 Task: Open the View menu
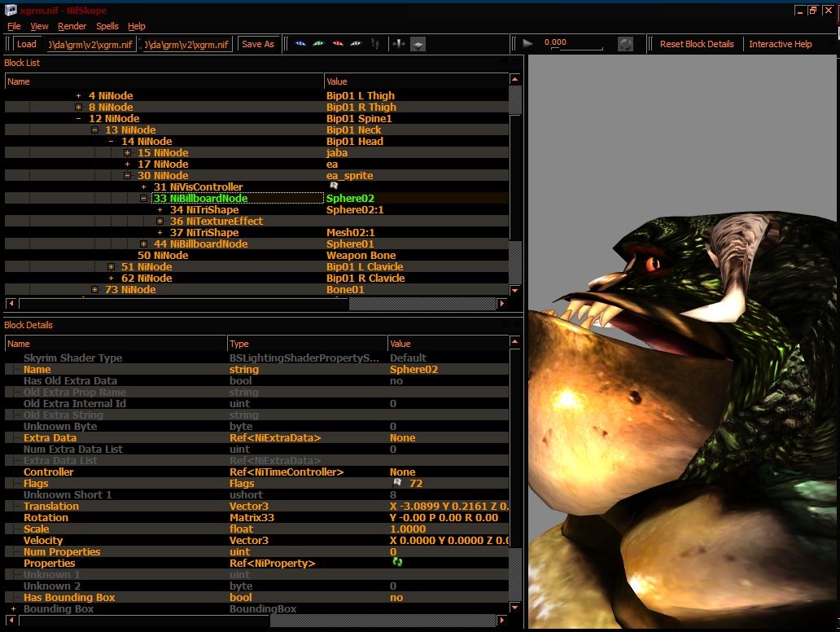39,26
